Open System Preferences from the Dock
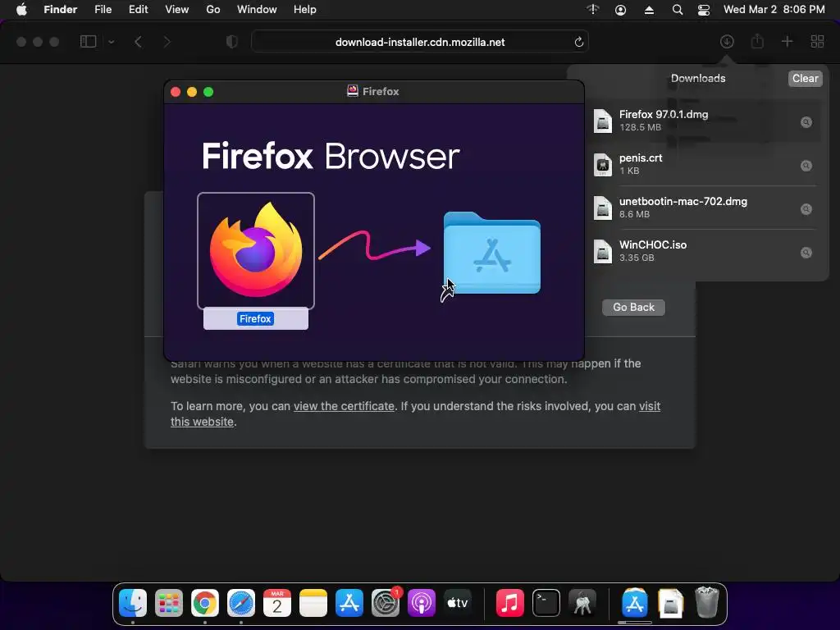840x630 pixels. 386,603
